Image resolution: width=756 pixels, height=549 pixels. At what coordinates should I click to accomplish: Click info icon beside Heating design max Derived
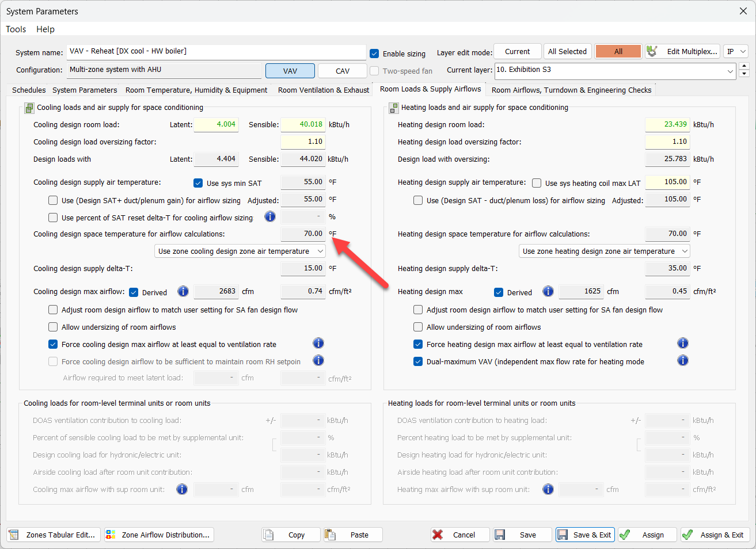pyautogui.click(x=548, y=291)
